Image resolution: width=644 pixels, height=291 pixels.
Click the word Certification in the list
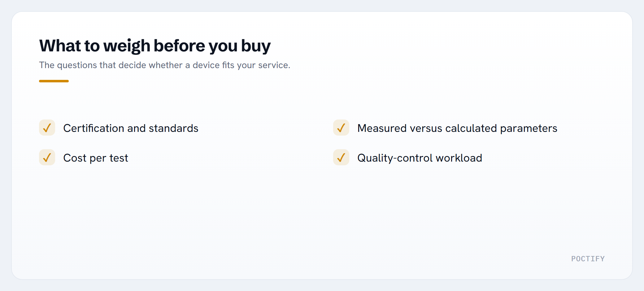[94, 128]
